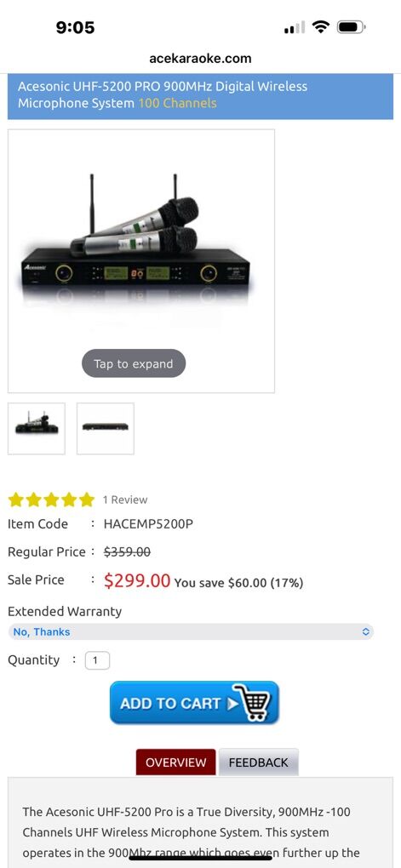
Task: Click the ADD TO CART button
Action: coord(194,702)
